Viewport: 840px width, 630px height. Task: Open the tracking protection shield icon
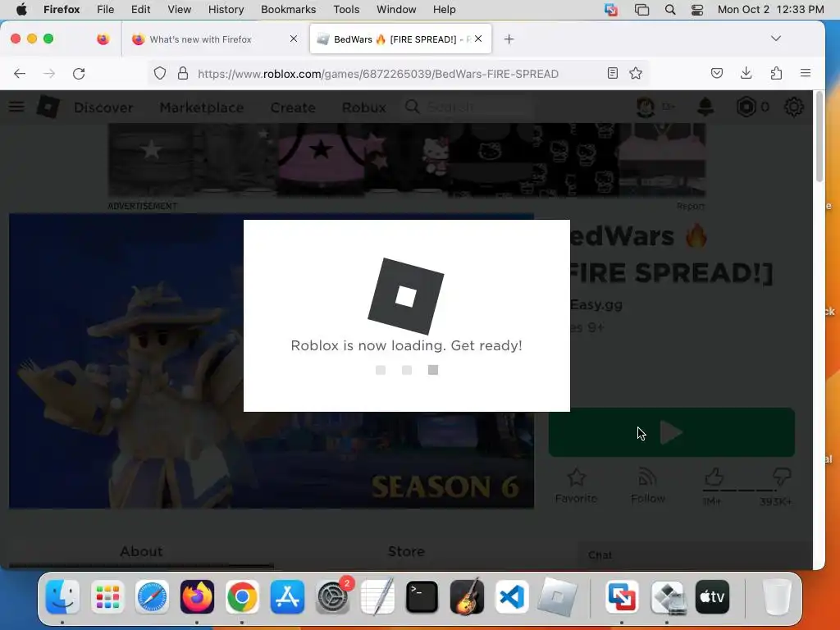(x=160, y=73)
